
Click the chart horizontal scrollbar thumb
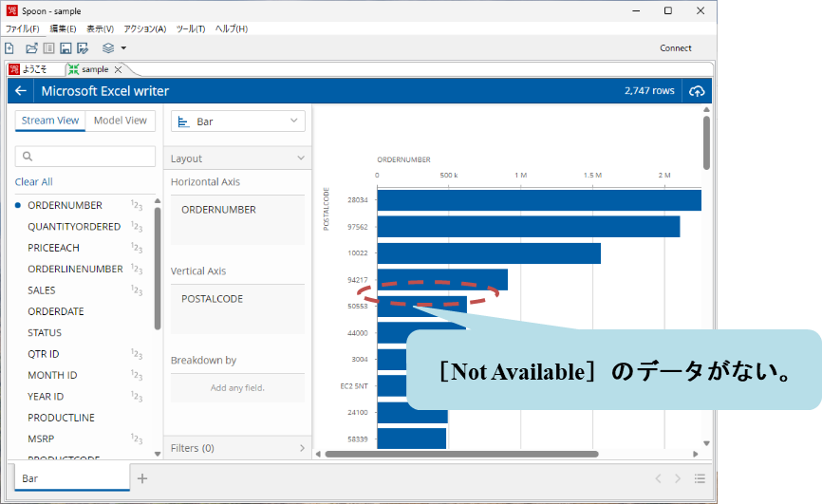pos(461,455)
